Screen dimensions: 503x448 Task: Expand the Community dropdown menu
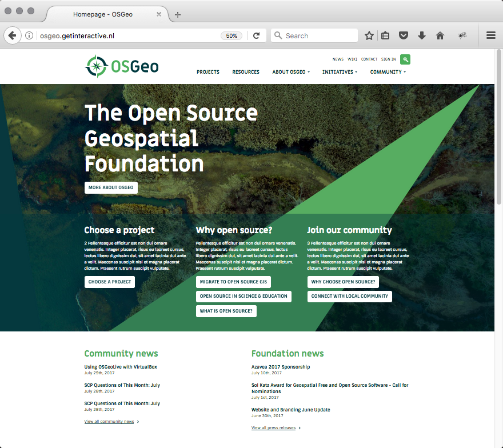coord(388,72)
